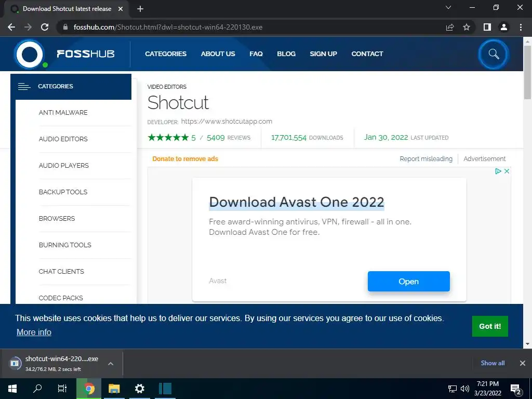Image resolution: width=532 pixels, height=399 pixels.
Task: Click the taskbar clock showing 7:21 PM
Action: tap(488, 389)
